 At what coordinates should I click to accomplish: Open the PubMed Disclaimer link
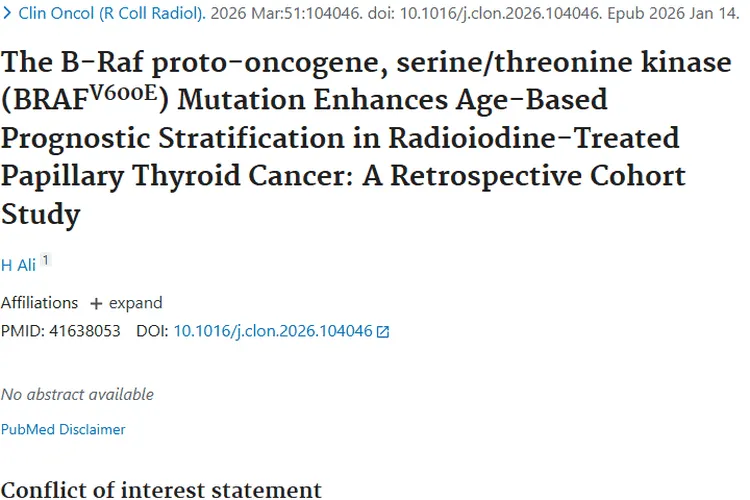(63, 429)
